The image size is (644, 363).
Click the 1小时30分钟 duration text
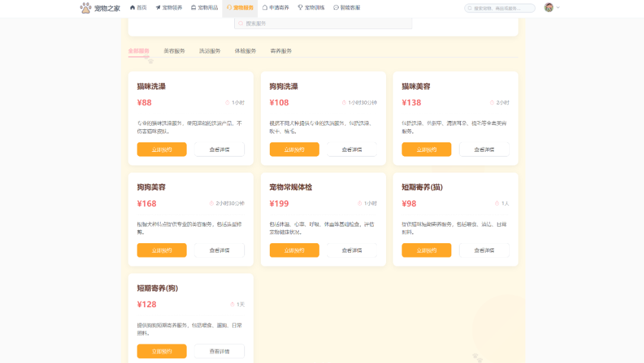pos(362,103)
